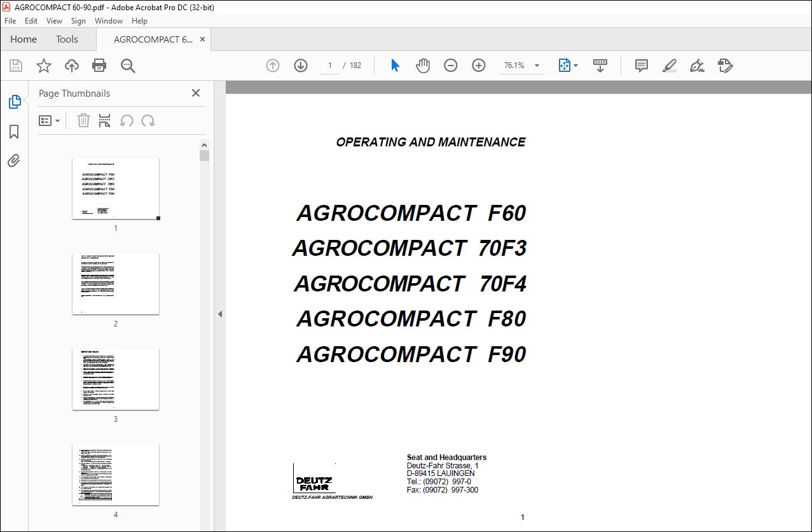Click the scrolling mode keyboard icon
Image resolution: width=812 pixels, height=532 pixels.
(600, 66)
